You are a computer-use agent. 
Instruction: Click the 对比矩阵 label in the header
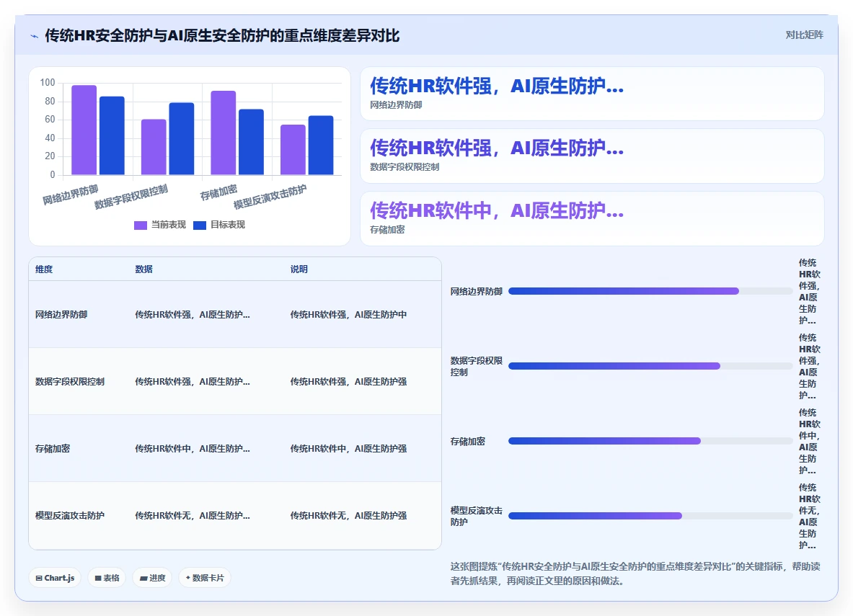pyautogui.click(x=804, y=35)
